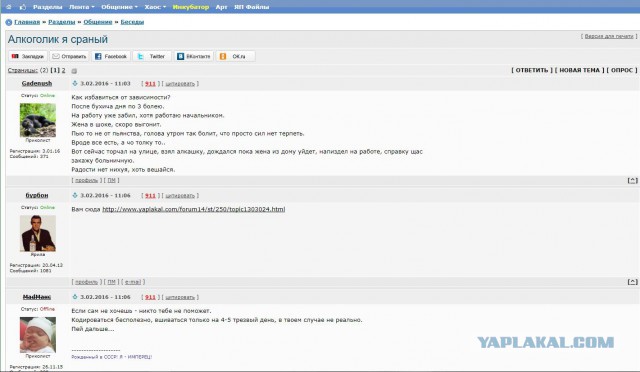640x372 pixels.
Task: Click 911 report link in бурбон's post
Action: click(x=150, y=196)
